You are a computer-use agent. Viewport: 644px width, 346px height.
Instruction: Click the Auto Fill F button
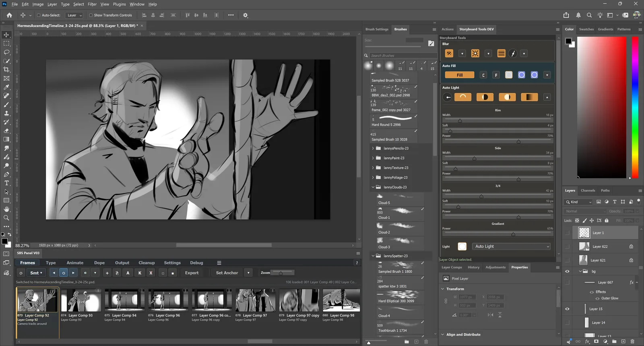point(496,75)
